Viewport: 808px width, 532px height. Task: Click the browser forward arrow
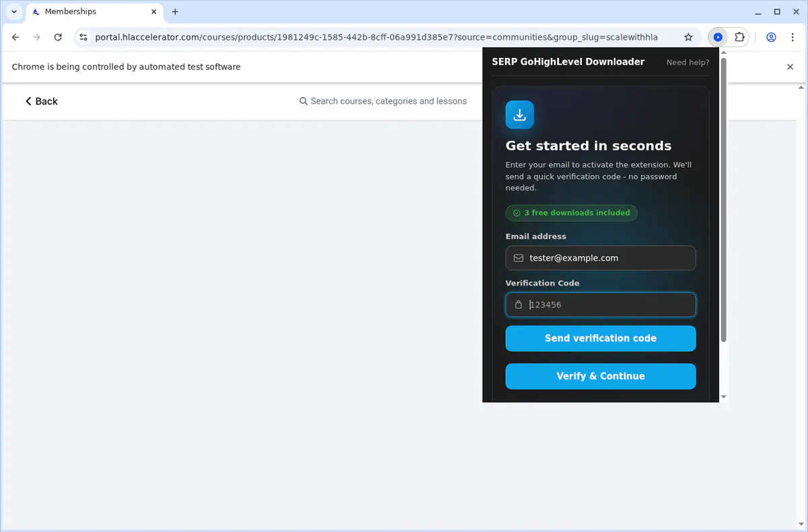[x=37, y=37]
